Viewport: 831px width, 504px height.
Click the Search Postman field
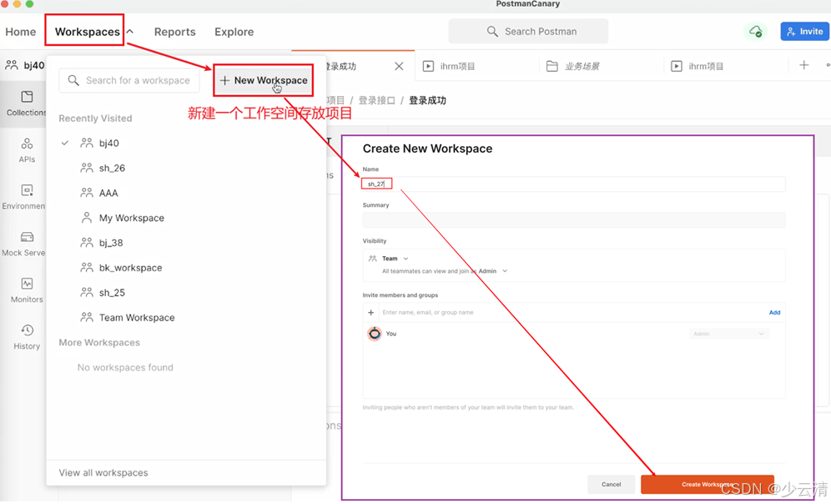[x=528, y=31]
